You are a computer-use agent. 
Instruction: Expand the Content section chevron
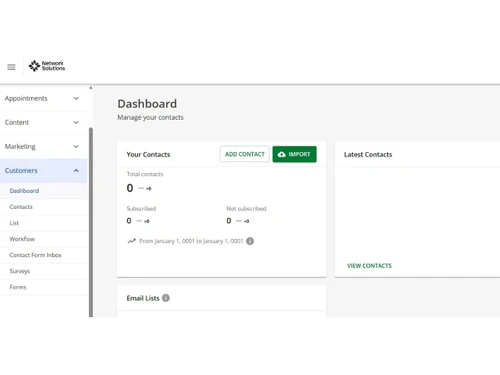point(76,122)
